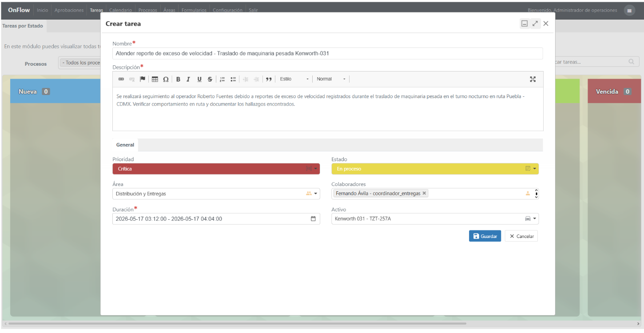Open the calendar icon in Duración field
The image size is (644, 333).
coord(313,219)
